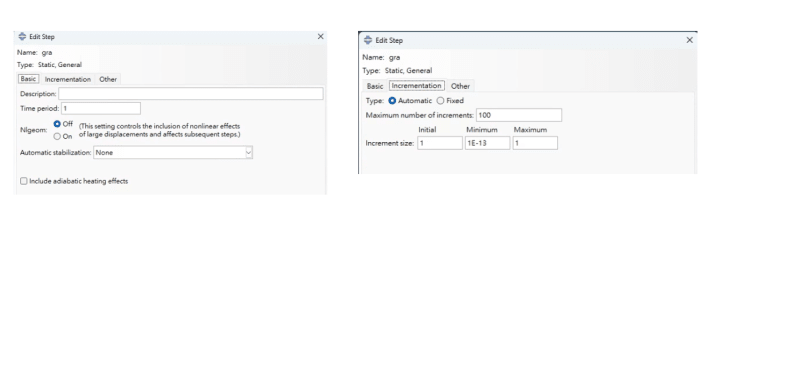Choose Fixed incrementation type
This screenshot has width=800, height=371.
440,101
